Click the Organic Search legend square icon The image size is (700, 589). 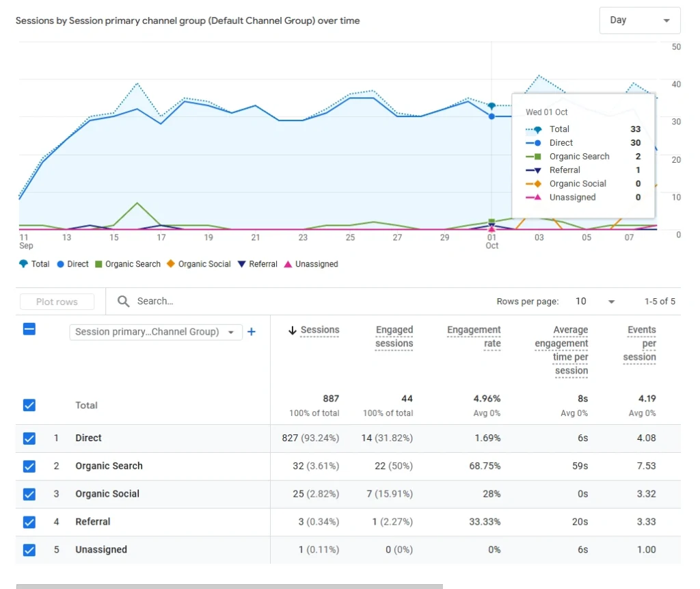point(98,264)
